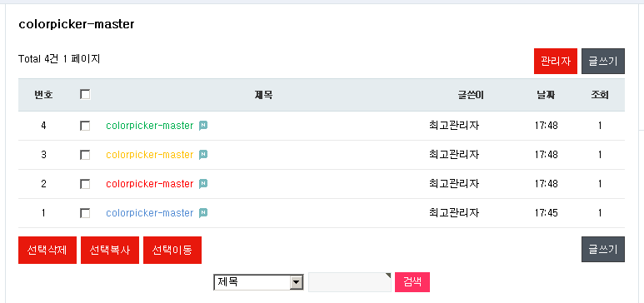
Task: Click the new-post icon beside red colorpicker-master
Action: coord(203,184)
